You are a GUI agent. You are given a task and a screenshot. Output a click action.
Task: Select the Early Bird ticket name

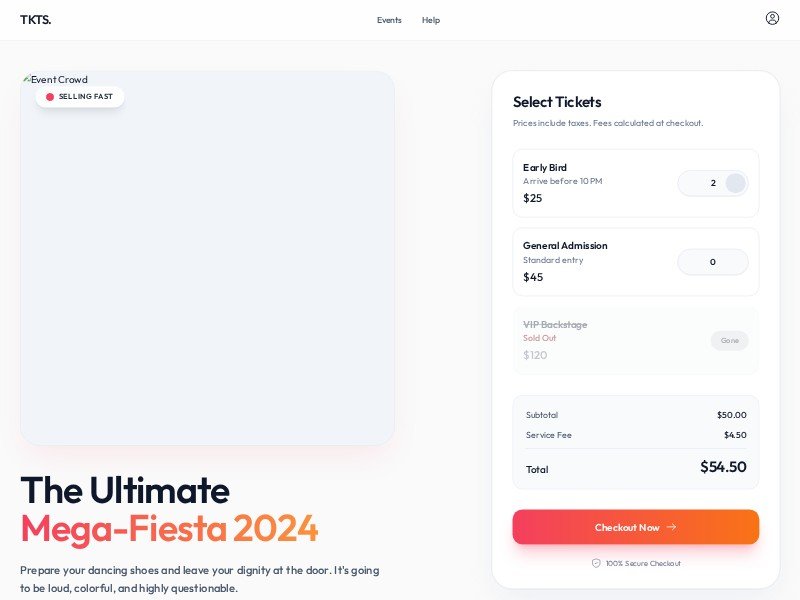tap(545, 167)
